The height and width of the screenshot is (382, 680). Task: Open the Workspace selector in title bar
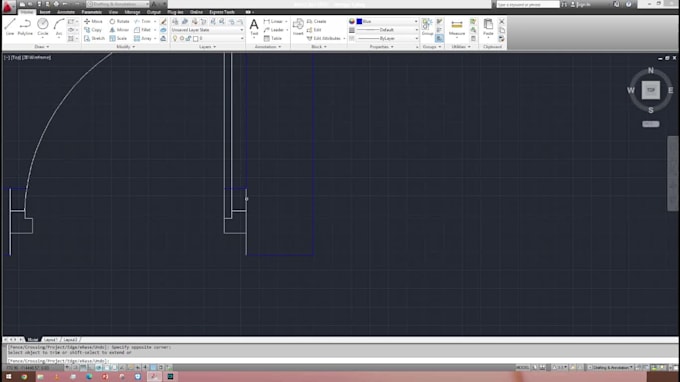click(118, 4)
